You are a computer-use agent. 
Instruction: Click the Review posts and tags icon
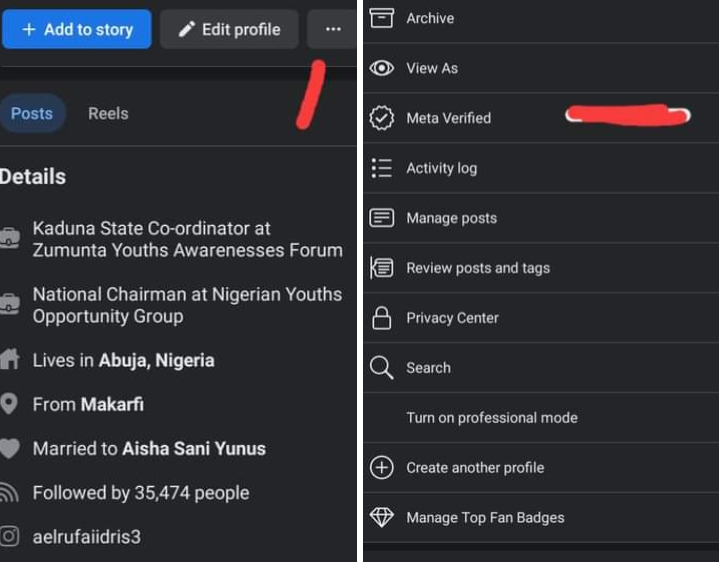tap(381, 268)
